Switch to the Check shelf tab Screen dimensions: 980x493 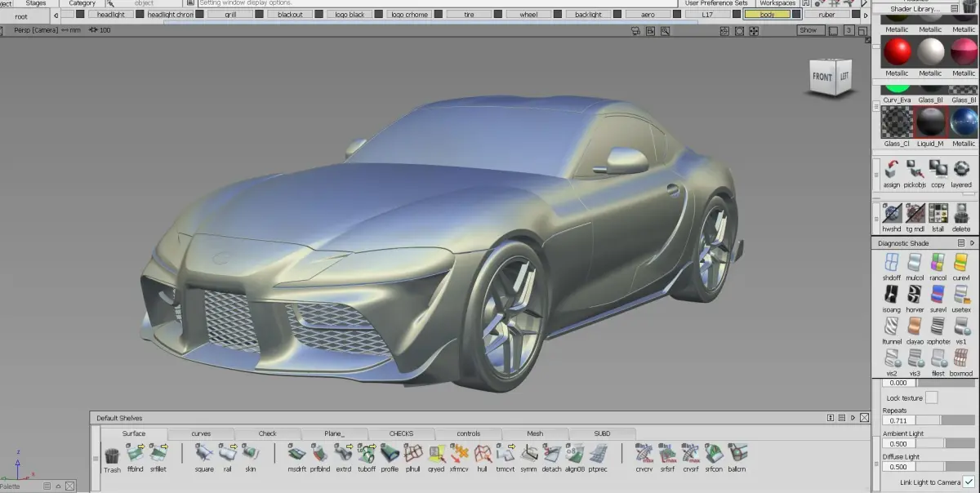268,433
